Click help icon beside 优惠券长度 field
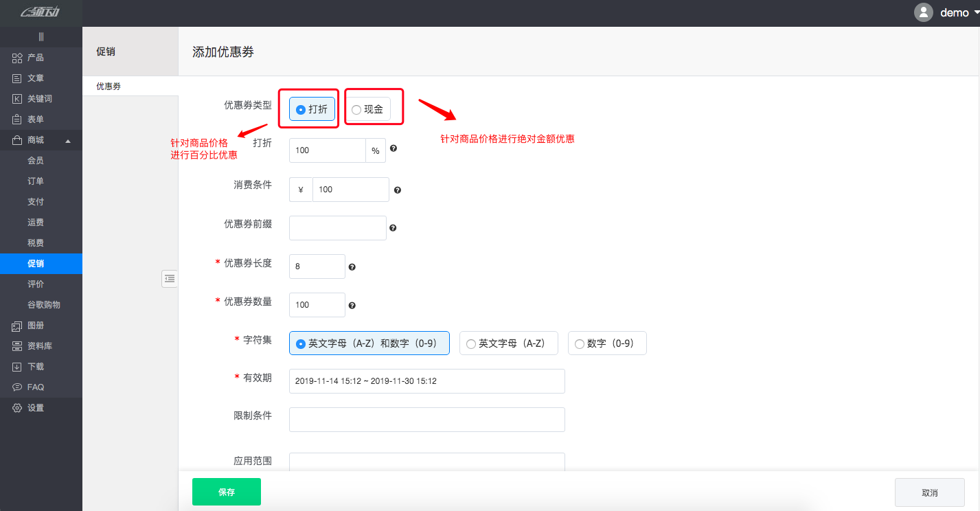 coord(352,266)
